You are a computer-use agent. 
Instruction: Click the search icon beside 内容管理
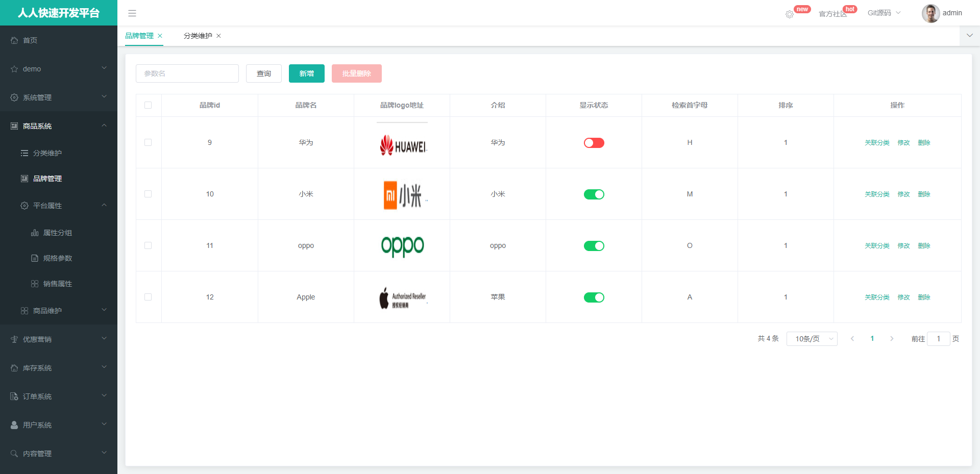14,454
